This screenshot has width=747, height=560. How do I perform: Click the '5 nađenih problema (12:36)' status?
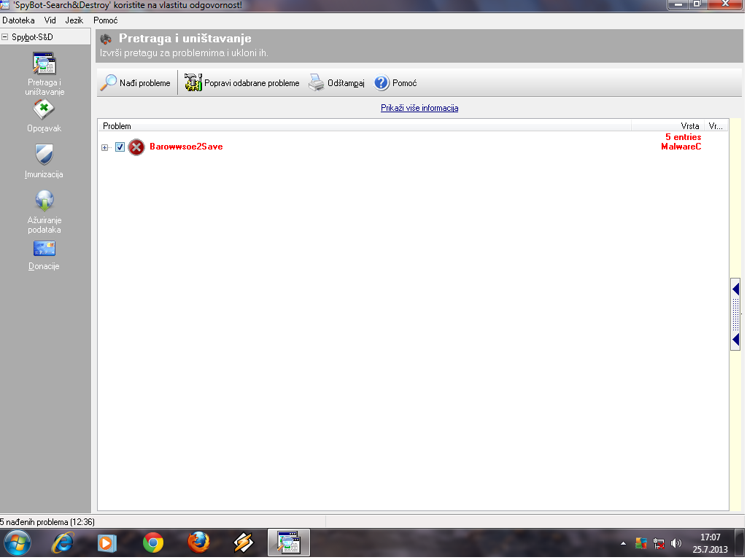click(x=47, y=522)
